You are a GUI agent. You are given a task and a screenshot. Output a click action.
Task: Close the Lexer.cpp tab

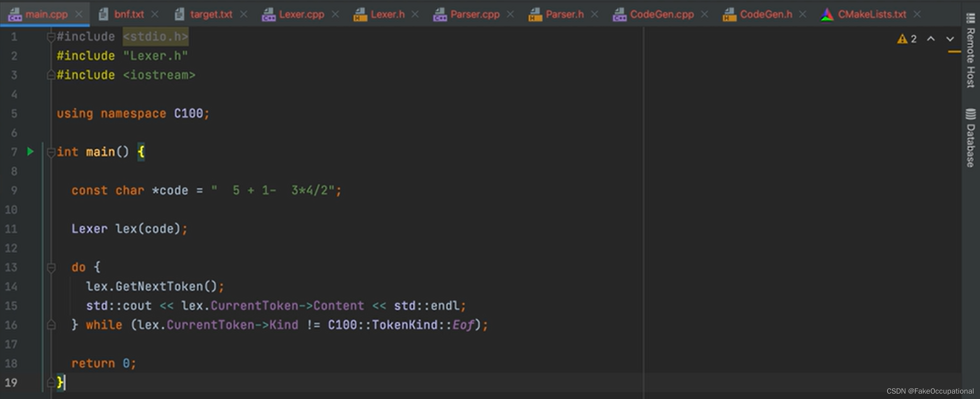pyautogui.click(x=335, y=14)
